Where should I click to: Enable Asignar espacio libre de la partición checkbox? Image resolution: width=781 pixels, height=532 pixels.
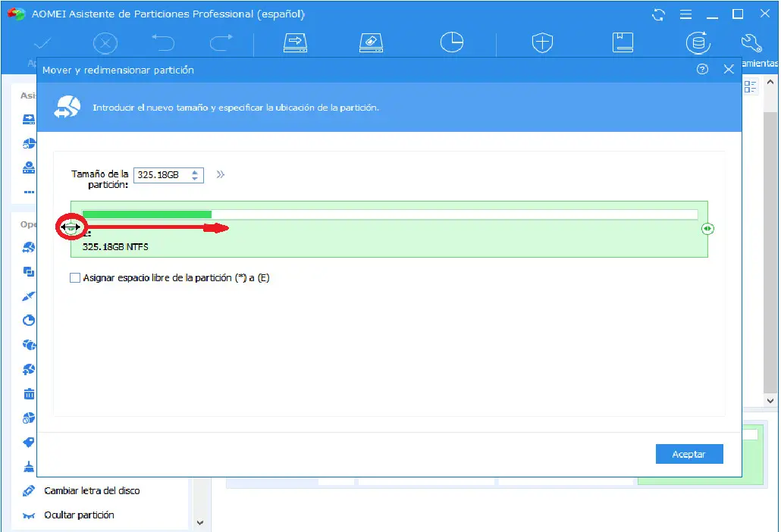75,277
